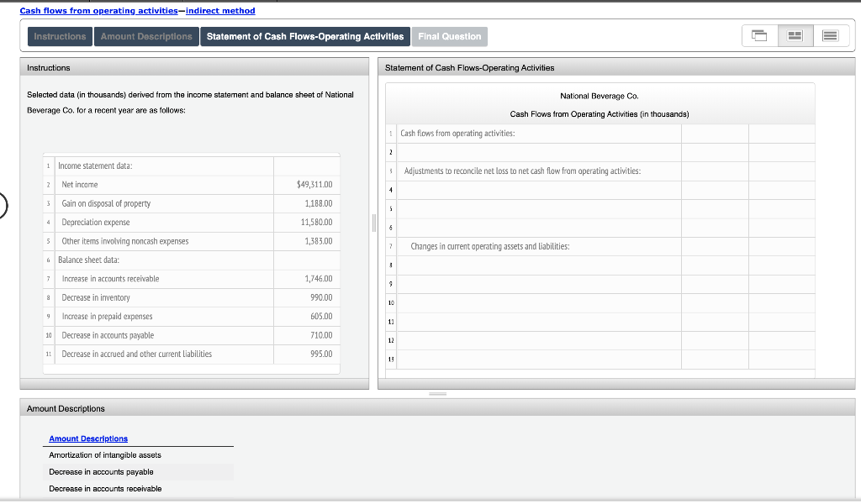Open the Amount Descriptions tab

click(145, 36)
